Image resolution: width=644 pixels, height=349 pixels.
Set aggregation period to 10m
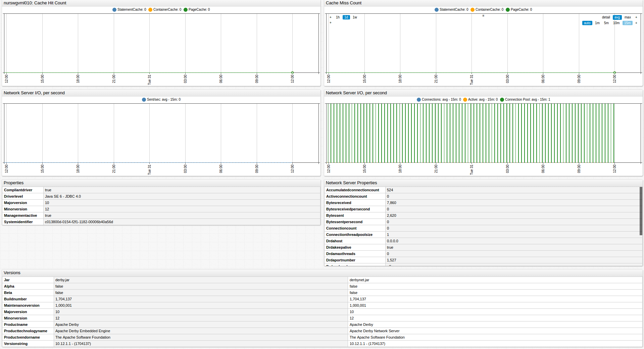point(616,23)
